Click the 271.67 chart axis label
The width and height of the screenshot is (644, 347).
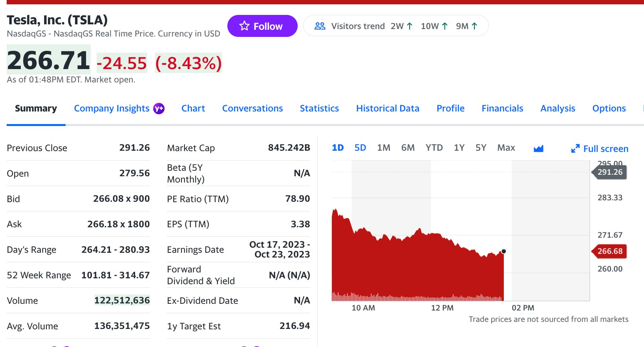pos(610,235)
